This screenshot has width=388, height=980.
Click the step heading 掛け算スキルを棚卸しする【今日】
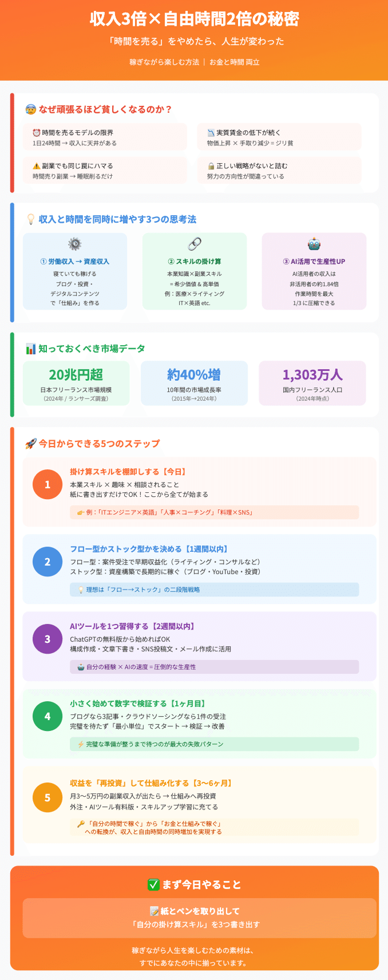(129, 472)
